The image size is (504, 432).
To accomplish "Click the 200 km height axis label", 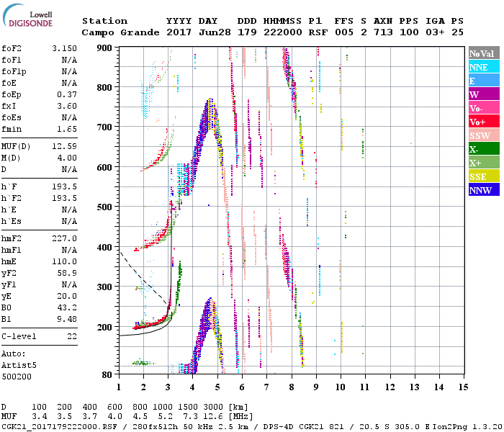I will click(x=104, y=327).
